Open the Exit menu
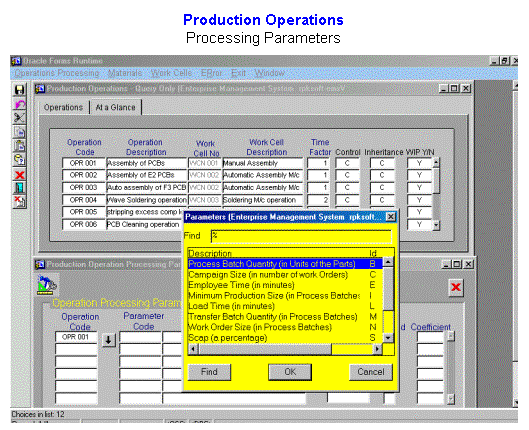 coord(238,73)
